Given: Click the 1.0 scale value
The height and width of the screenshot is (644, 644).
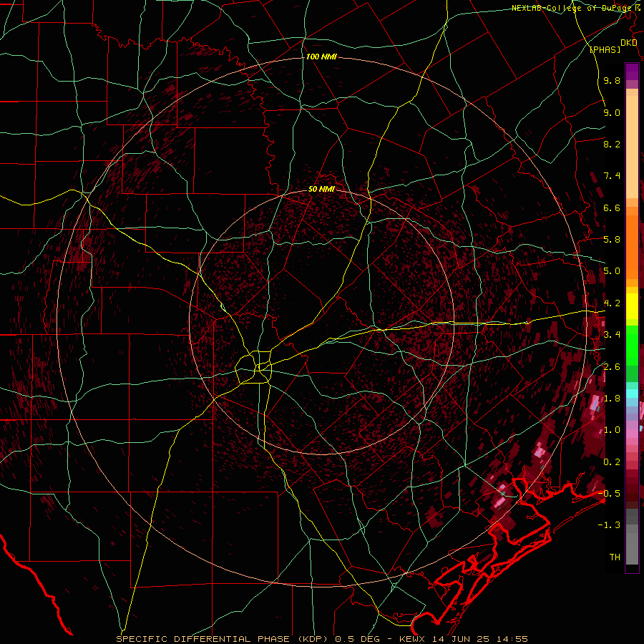Looking at the screenshot, I should point(612,430).
